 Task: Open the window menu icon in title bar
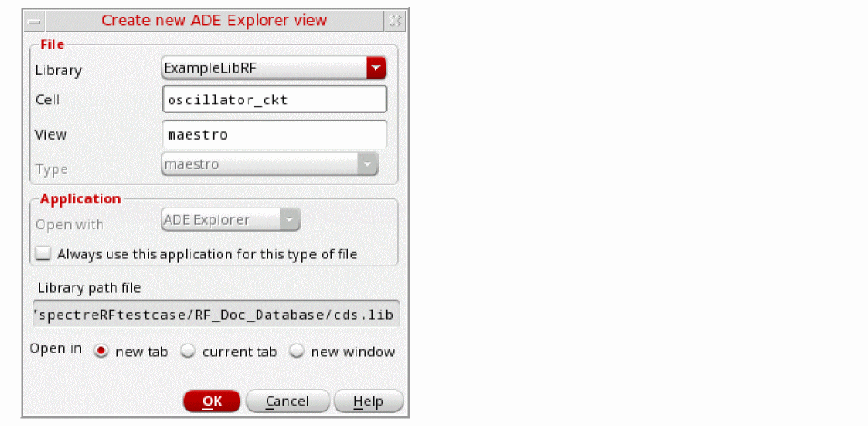coord(34,22)
